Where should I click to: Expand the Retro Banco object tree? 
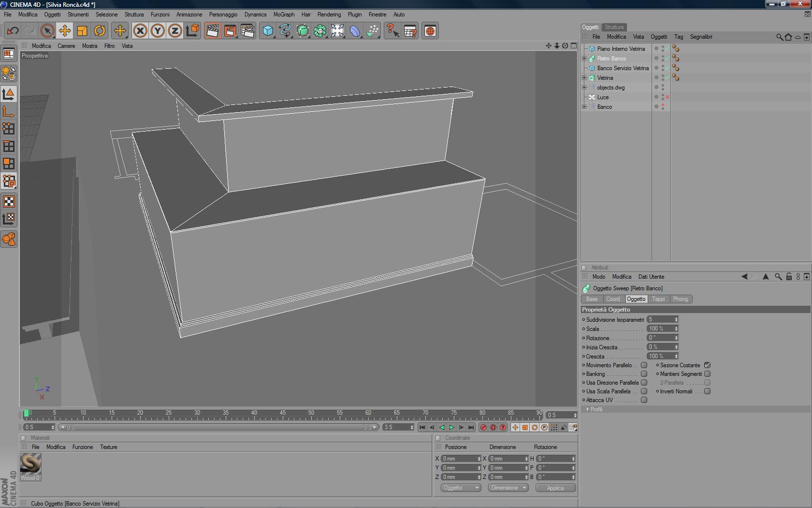coord(584,59)
